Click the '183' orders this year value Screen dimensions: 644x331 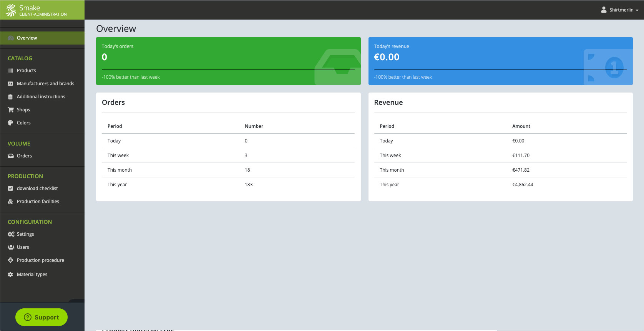249,185
